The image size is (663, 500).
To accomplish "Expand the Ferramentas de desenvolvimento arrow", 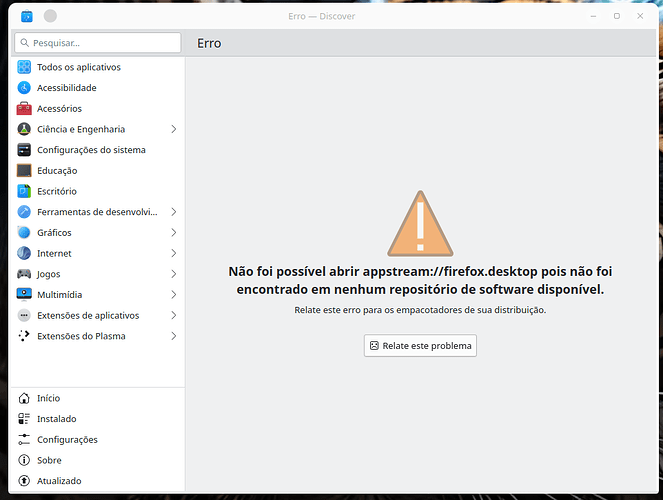I will pyautogui.click(x=173, y=212).
